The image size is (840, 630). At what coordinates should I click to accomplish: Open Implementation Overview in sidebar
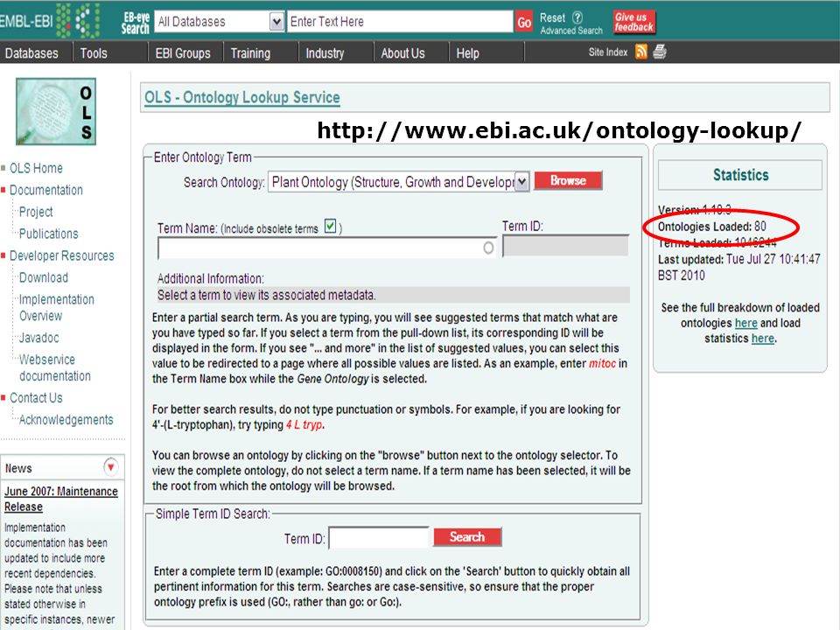tap(57, 307)
